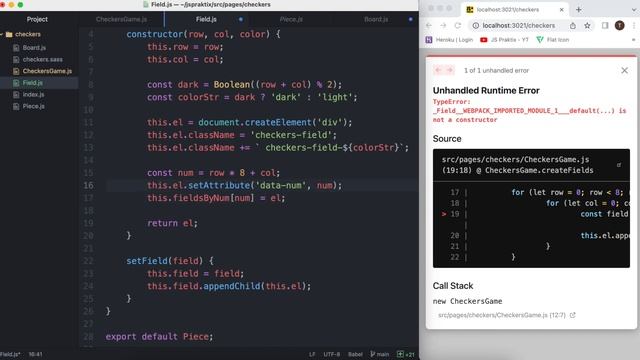Click line number 16 in the gutter
The height and width of the screenshot is (360, 640).
click(x=89, y=185)
